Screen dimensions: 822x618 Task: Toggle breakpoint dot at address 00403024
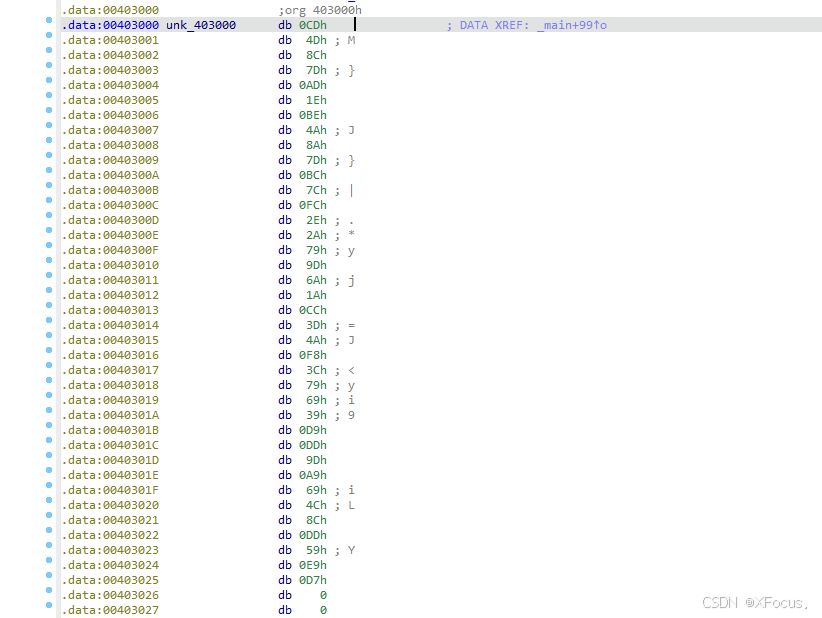point(49,560)
